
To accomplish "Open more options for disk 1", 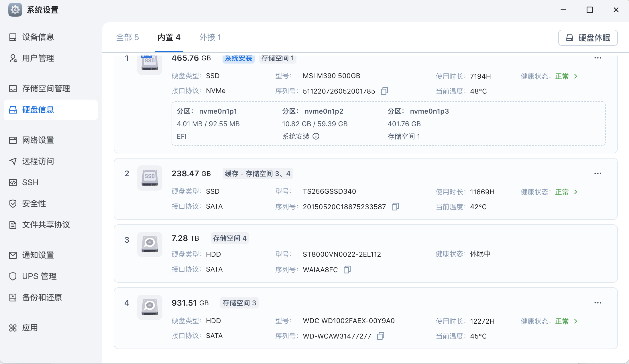I will click(x=597, y=58).
